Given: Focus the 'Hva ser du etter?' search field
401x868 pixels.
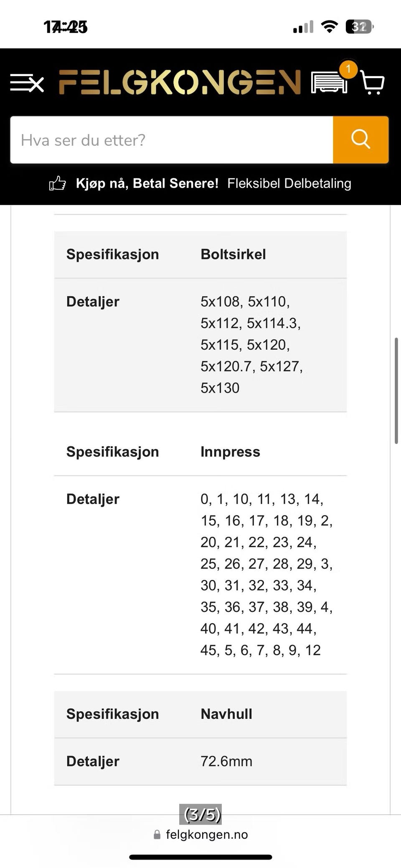Looking at the screenshot, I should [x=172, y=140].
